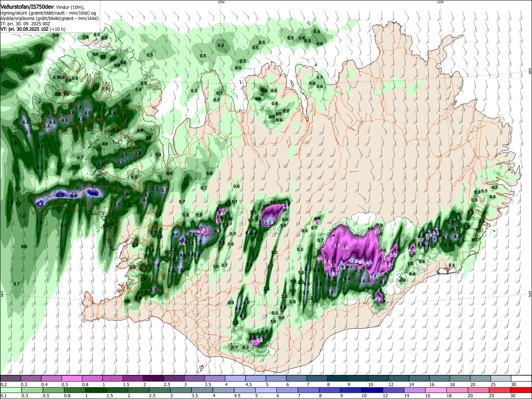Click the violet 14 swatch in lower legend row
Screen dimensions: 532x399
pyautogui.click(x=414, y=390)
